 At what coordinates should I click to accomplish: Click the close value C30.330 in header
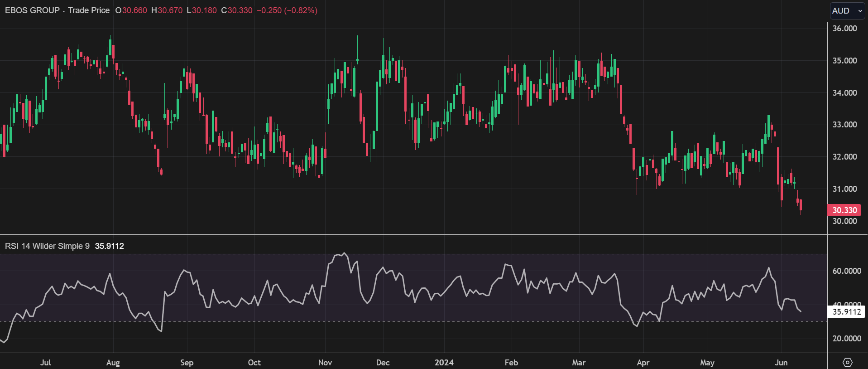coord(237,10)
